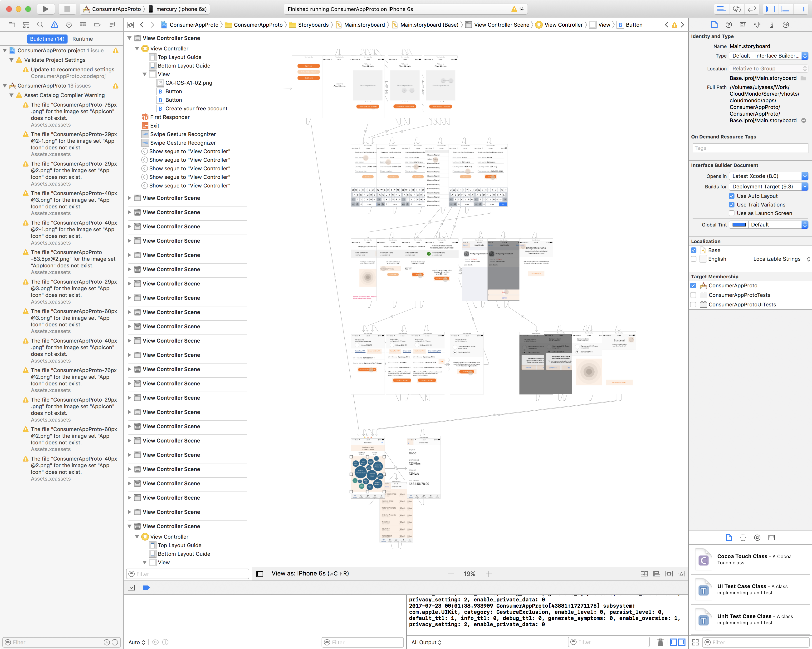Zoom out the storyboard canvas

451,574
